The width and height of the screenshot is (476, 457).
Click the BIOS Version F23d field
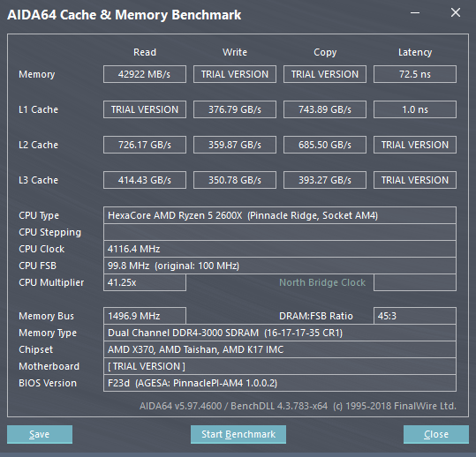tap(280, 383)
